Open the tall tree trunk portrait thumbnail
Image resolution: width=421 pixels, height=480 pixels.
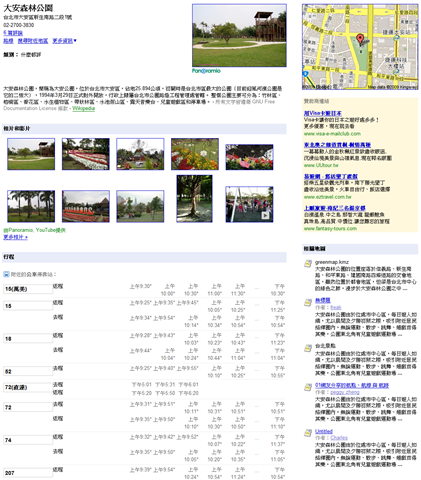(x=194, y=199)
